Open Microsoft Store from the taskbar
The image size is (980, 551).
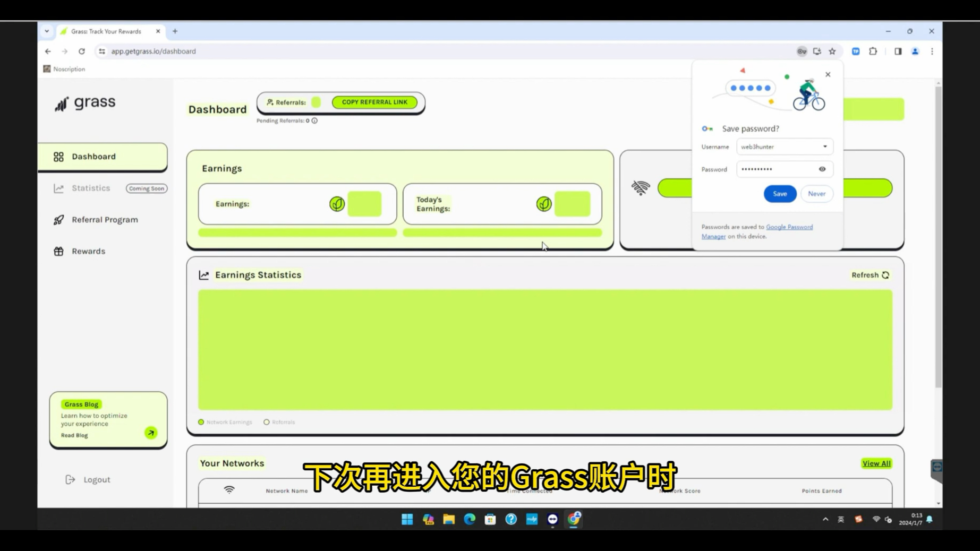(490, 519)
